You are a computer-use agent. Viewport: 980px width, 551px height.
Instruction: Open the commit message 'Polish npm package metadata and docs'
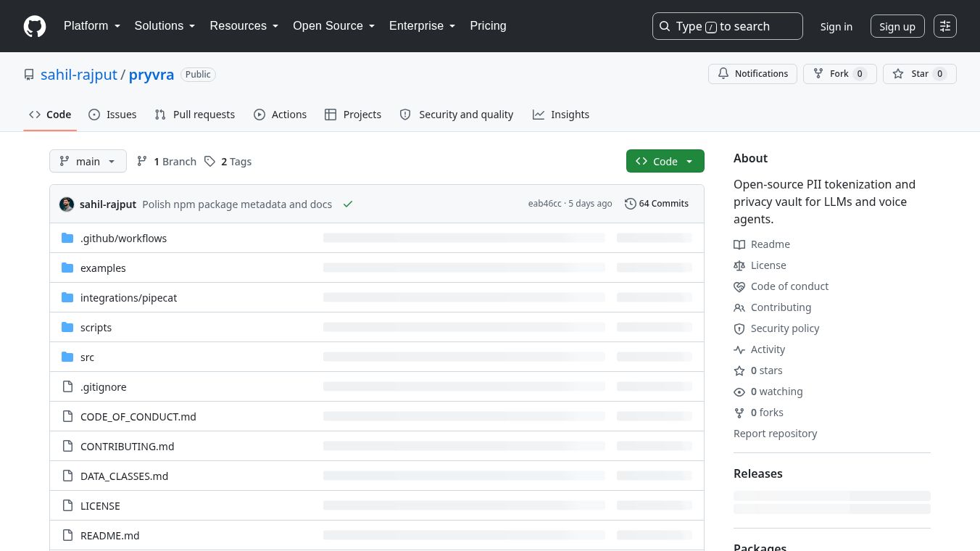coord(237,204)
